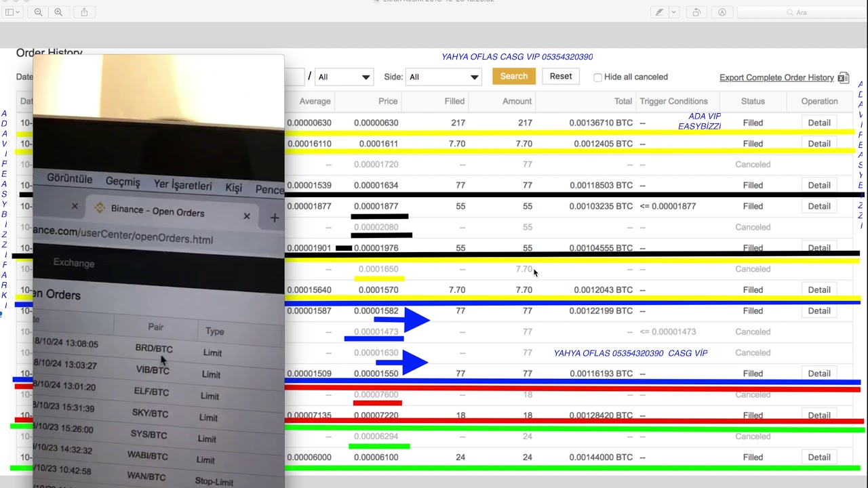Open the Share icon in Preview toolbar
The width and height of the screenshot is (868, 488).
tap(84, 12)
